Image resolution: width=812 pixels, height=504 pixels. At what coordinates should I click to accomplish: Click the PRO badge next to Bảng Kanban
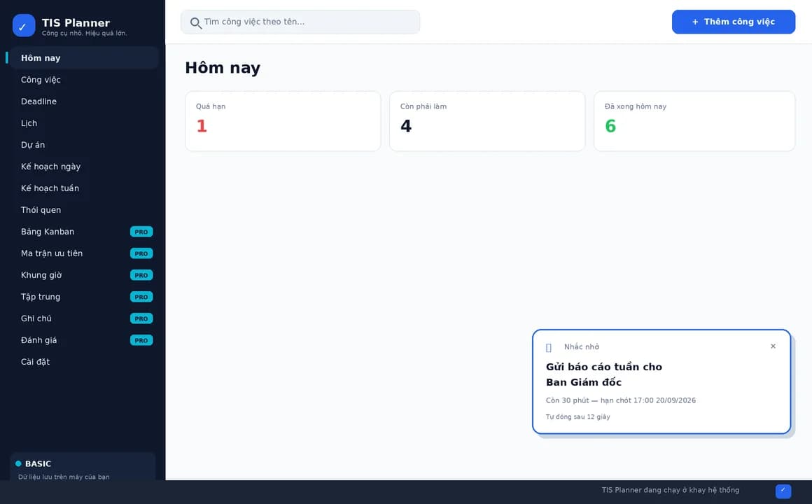(141, 232)
